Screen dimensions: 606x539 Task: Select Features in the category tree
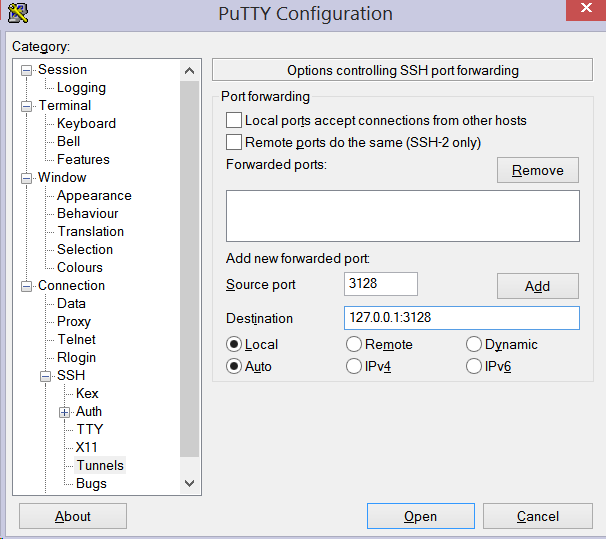pos(83,159)
